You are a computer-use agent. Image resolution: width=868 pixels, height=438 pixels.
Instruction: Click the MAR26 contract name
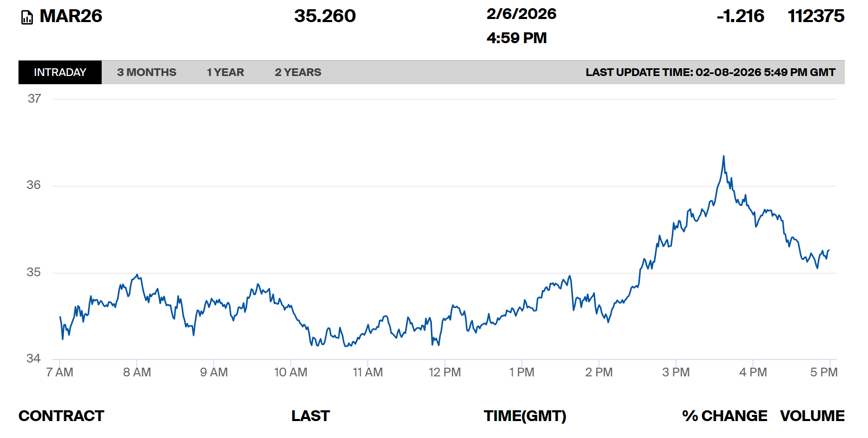point(71,16)
